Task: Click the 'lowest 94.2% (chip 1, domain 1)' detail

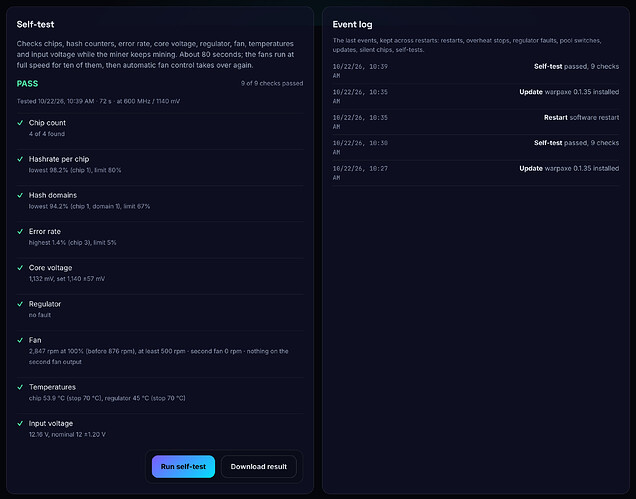Action: (x=89, y=206)
